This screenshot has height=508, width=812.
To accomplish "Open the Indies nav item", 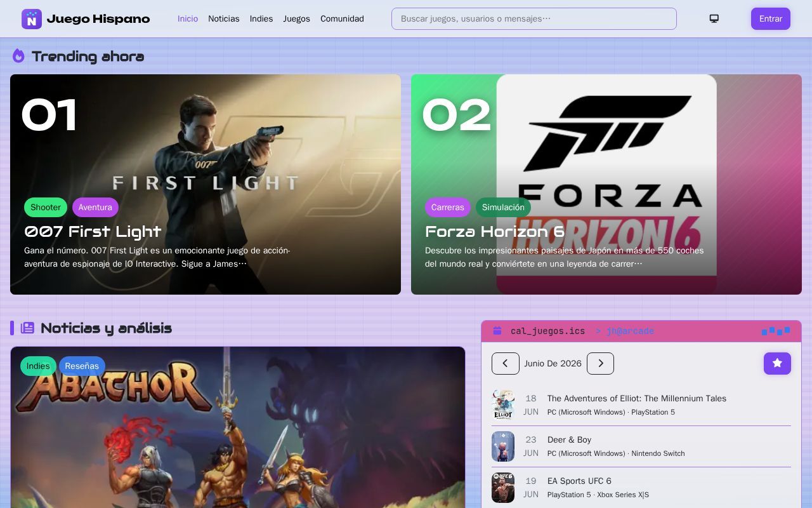I will click(x=261, y=18).
